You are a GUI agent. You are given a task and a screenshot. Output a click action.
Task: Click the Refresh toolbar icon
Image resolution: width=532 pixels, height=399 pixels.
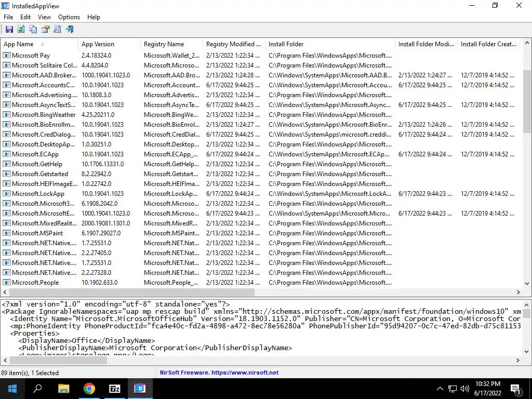coord(21,29)
